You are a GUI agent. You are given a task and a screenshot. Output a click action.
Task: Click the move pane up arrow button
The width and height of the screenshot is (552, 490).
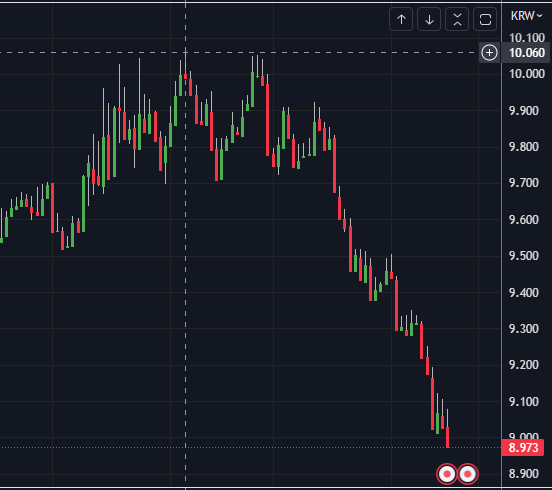pos(401,19)
